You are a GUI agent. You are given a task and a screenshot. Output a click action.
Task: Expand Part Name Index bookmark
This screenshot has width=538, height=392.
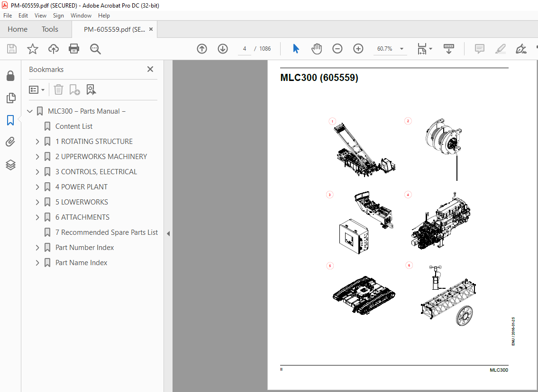[x=37, y=263]
